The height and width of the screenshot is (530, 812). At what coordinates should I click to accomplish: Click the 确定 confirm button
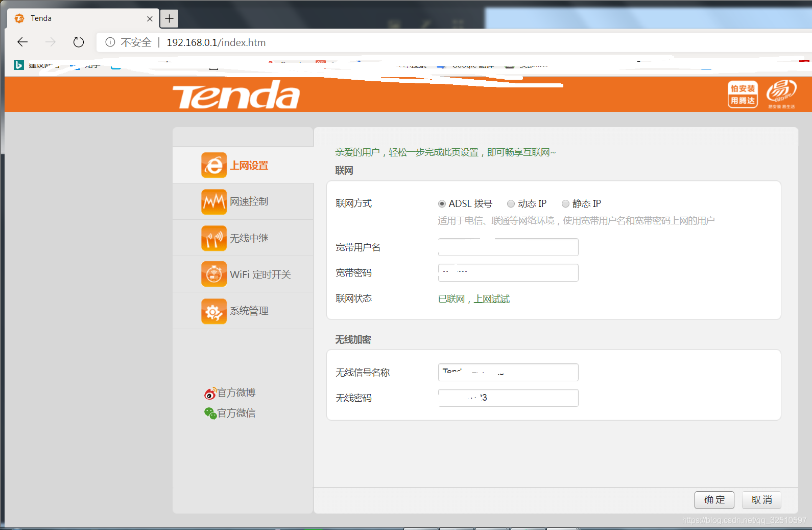(714, 500)
